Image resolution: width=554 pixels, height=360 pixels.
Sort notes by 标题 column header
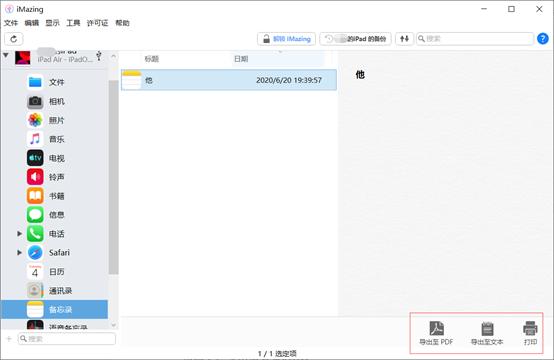152,59
